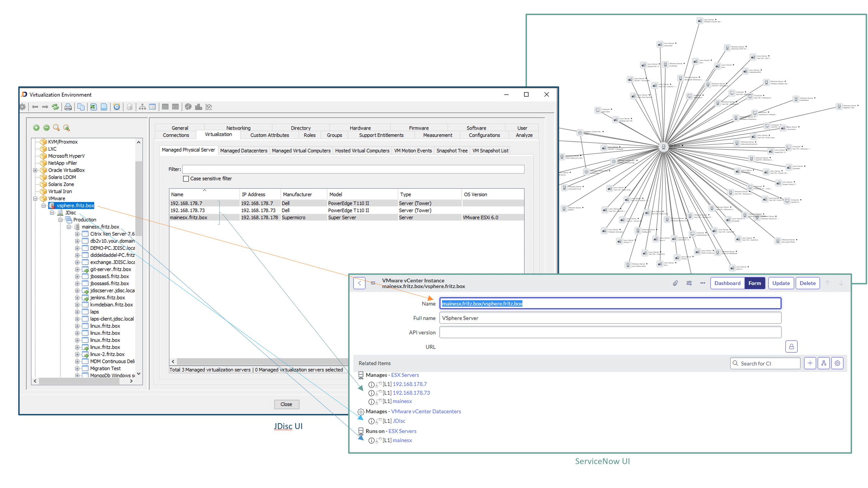Click the Update button in ServiceNow
The width and height of the screenshot is (868, 488).
[781, 283]
